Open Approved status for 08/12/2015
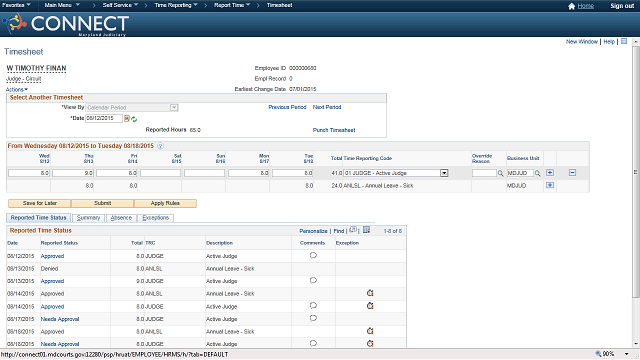Viewport: 640px width, 360px height. coord(52,256)
